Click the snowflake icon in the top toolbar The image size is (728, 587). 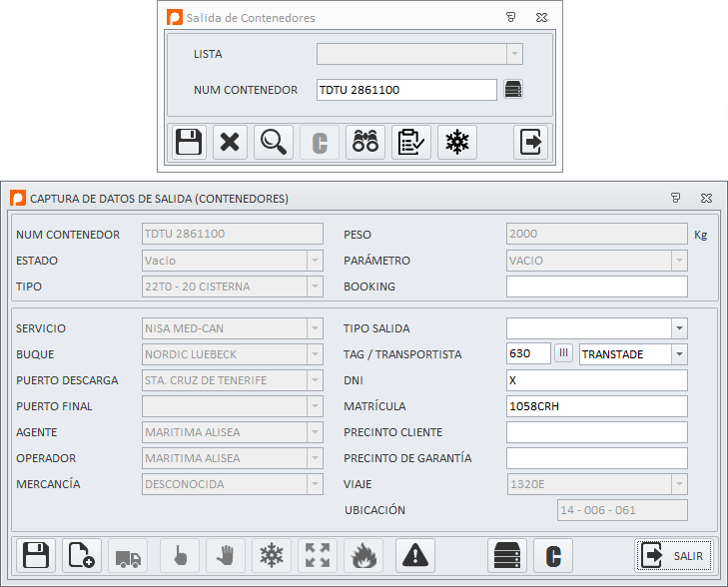456,143
